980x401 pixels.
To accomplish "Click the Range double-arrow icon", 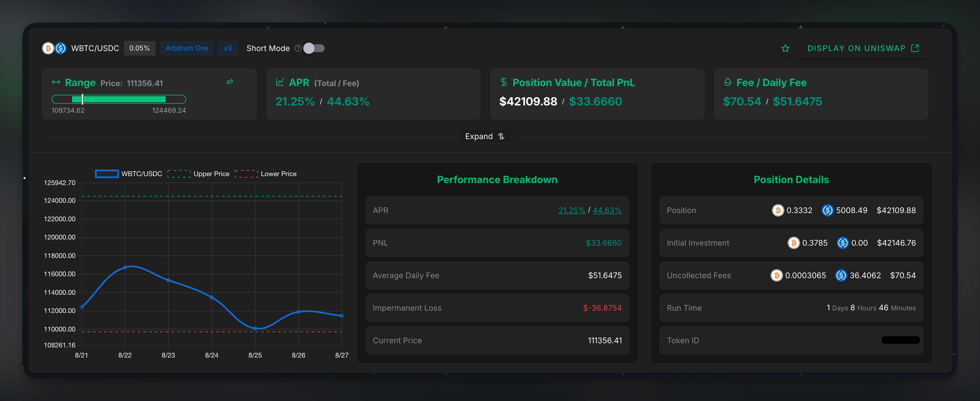I will point(56,82).
